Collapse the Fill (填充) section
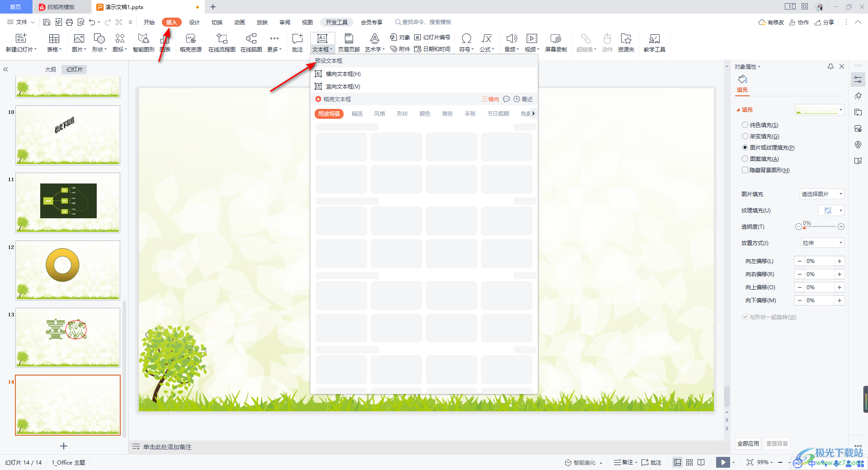 739,110
